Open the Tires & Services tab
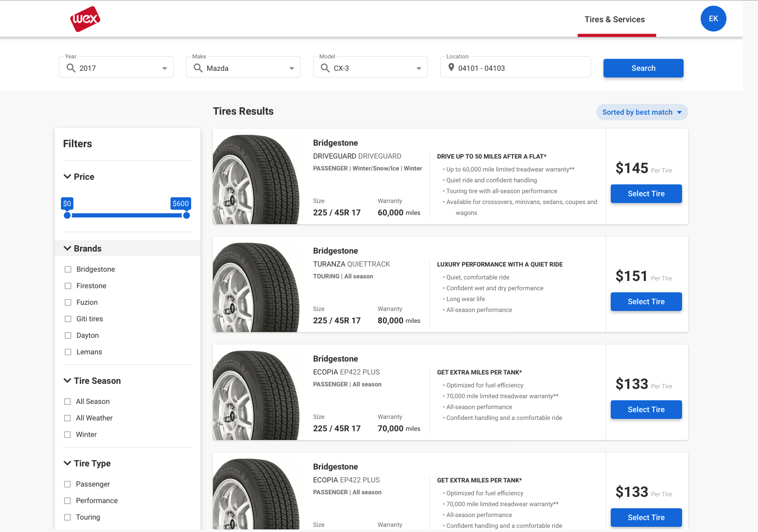Screen dimensions: 758x532 pos(614,20)
